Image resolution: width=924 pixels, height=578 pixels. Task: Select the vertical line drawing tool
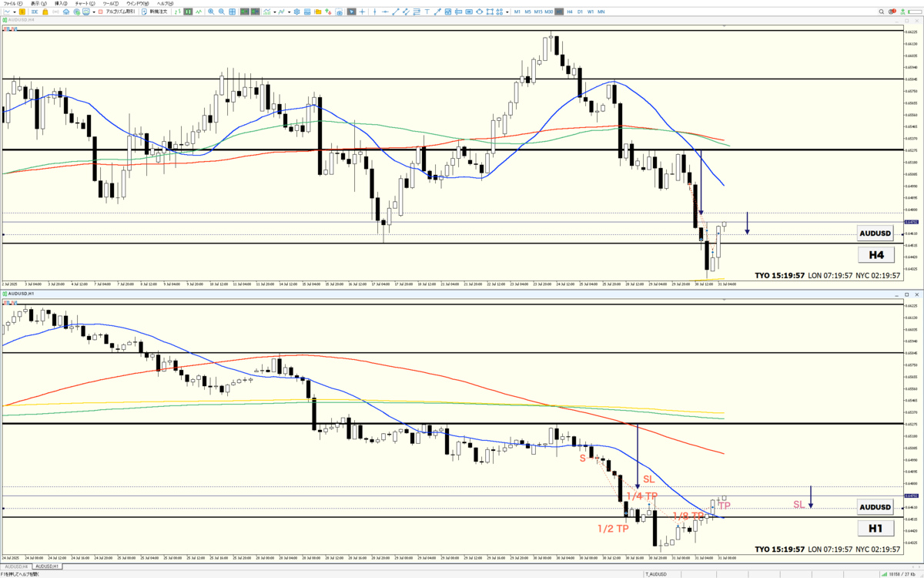coord(374,12)
